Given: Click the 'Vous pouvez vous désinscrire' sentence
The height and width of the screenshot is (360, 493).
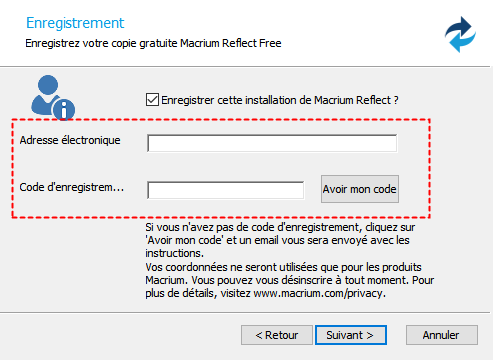Looking at the screenshot, I should tap(300, 280).
